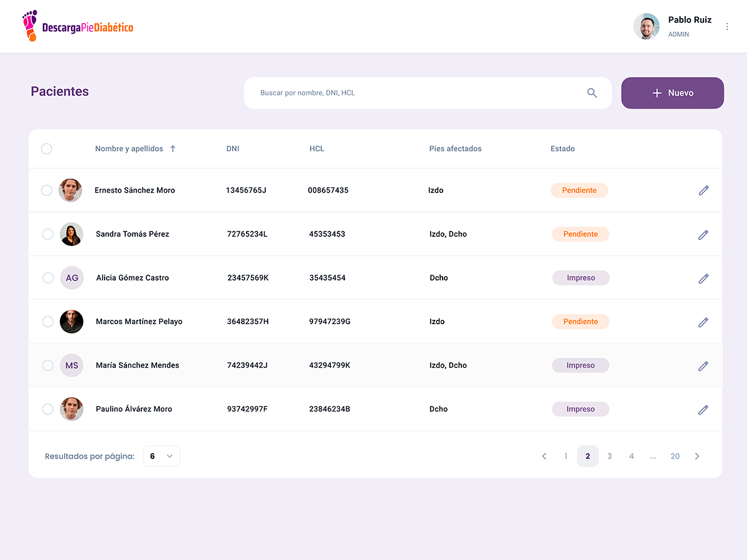The image size is (747, 560).
Task: Jump to page 20
Action: tap(675, 456)
